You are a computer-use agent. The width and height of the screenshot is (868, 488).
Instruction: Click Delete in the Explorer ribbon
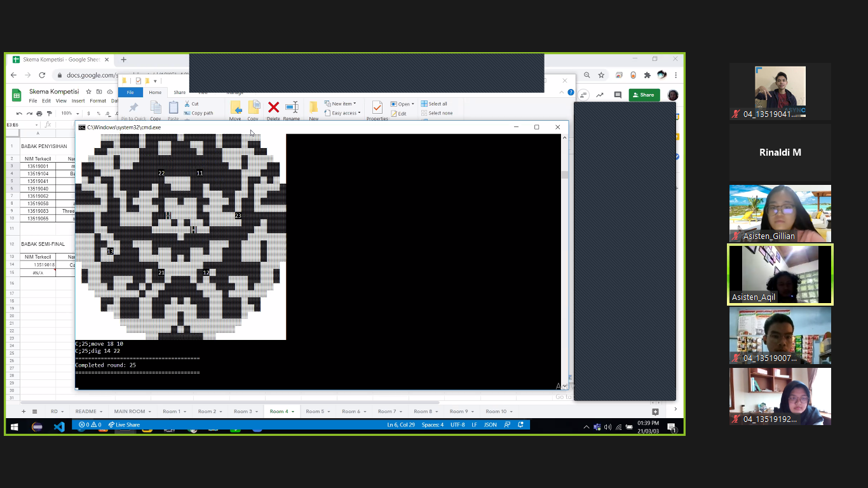(x=273, y=111)
